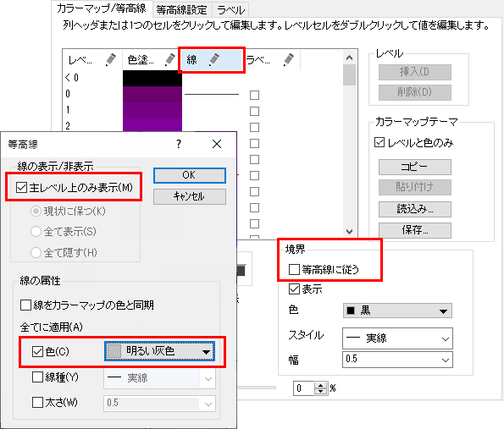Close the 等高線 dialog with the X
Image resolution: width=504 pixels, height=429 pixels.
(x=217, y=144)
